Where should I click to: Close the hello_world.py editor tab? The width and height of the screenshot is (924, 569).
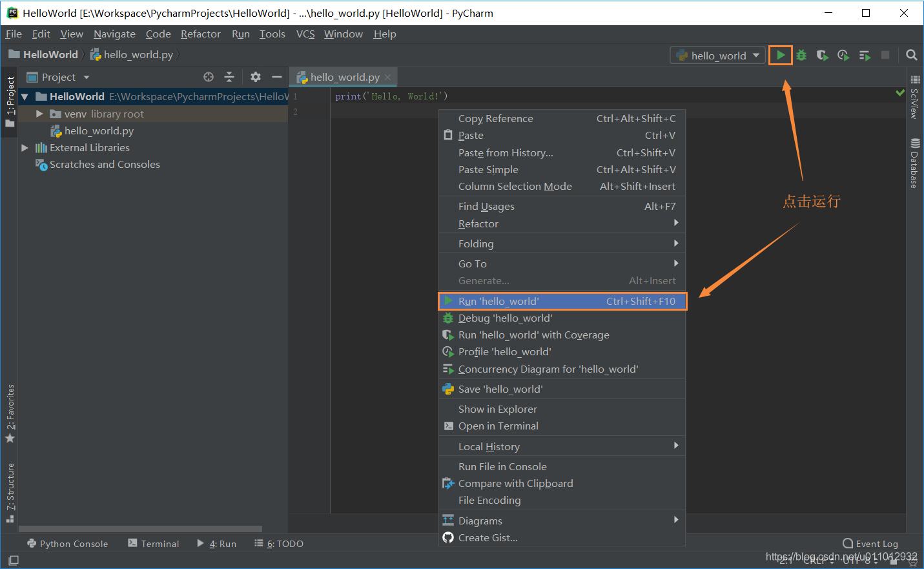point(387,78)
